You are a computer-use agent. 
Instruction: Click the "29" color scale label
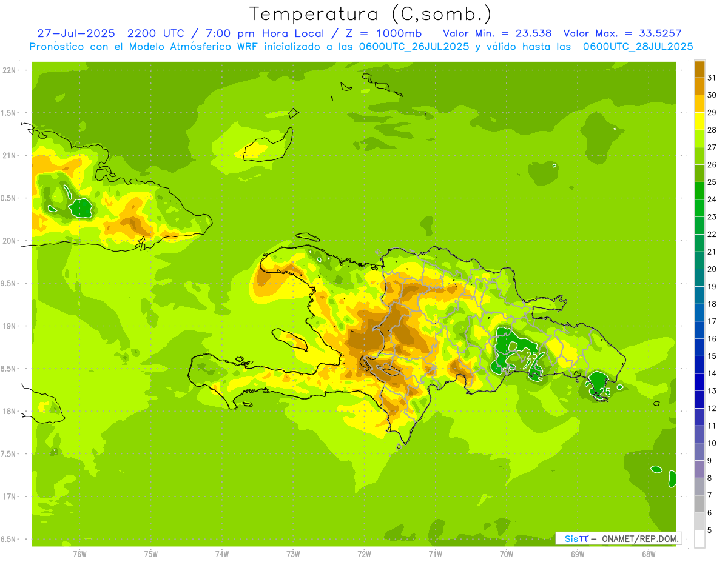712,112
